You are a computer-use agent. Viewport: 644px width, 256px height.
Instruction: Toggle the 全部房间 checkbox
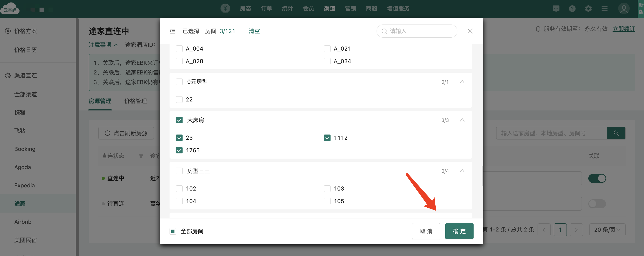coord(173,231)
